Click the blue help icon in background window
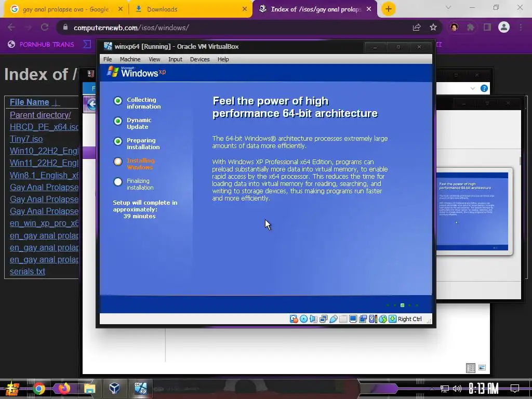532x399 pixels. pyautogui.click(x=484, y=88)
